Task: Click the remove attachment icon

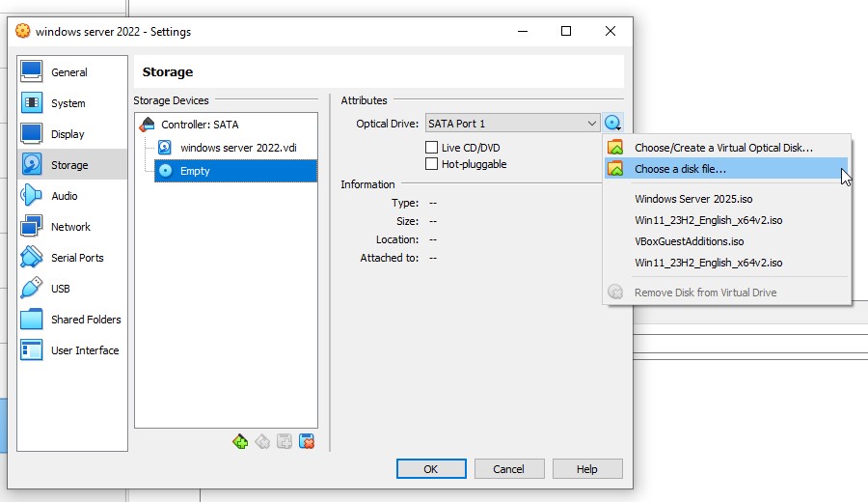Action: coord(307,441)
